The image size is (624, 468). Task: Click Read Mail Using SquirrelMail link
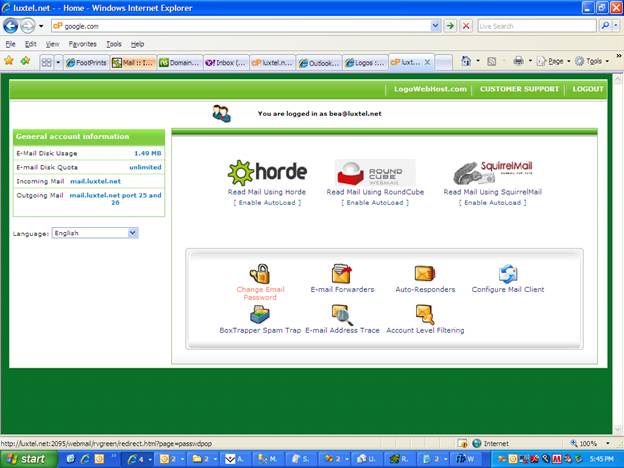coord(493,192)
